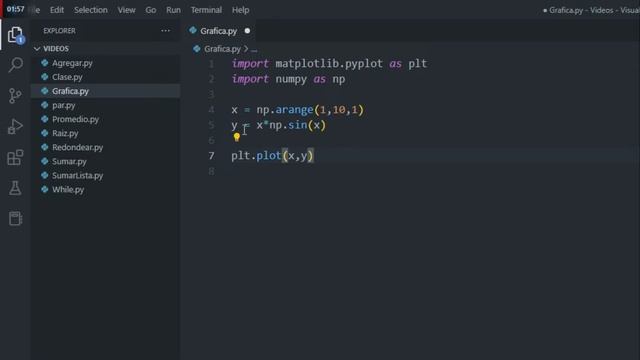The width and height of the screenshot is (640, 360).
Task: Open the Run menu
Action: click(173, 10)
